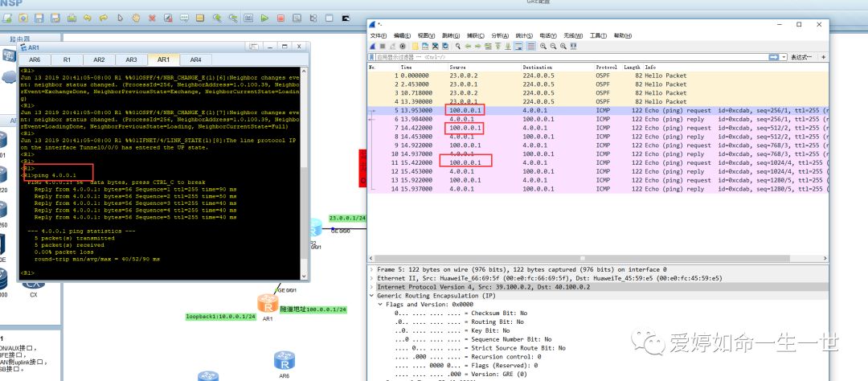Click the Wireshark start capture shark fin icon

point(373,46)
